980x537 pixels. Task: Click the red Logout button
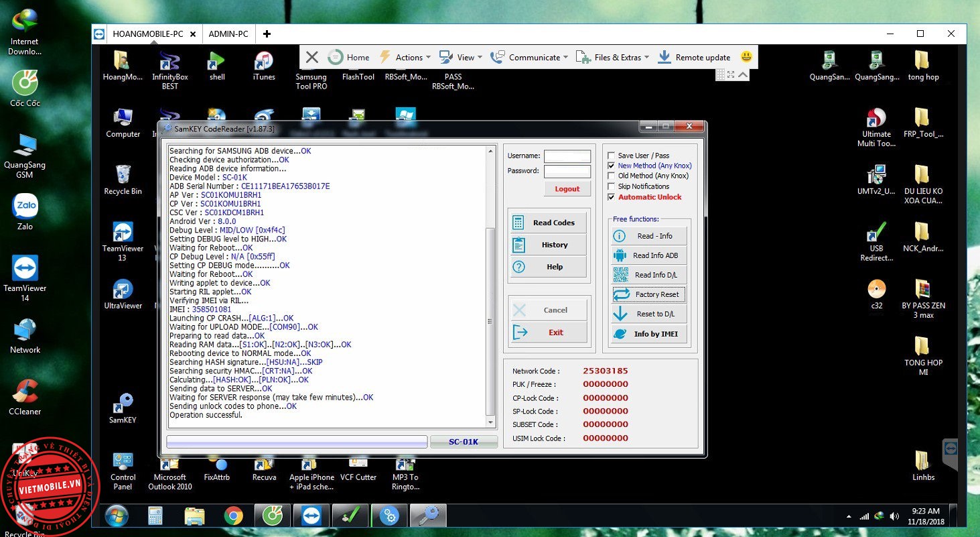[x=567, y=189]
